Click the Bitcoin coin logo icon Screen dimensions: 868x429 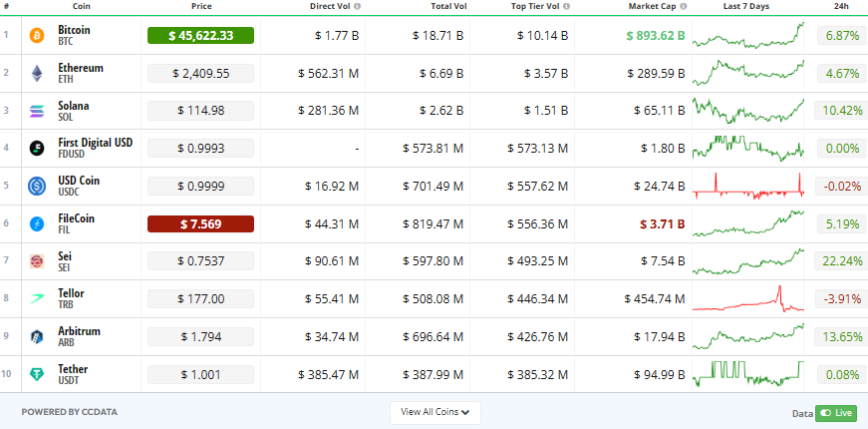[37, 36]
